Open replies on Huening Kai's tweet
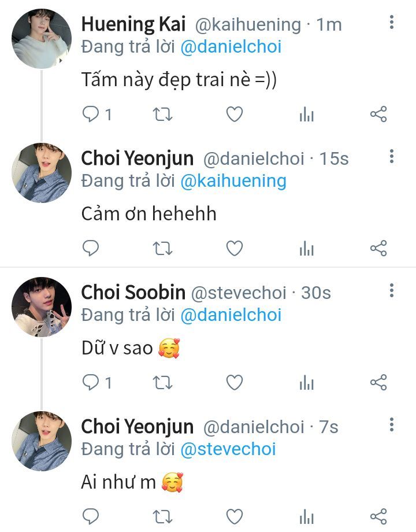The width and height of the screenshot is (416, 532). point(91,114)
